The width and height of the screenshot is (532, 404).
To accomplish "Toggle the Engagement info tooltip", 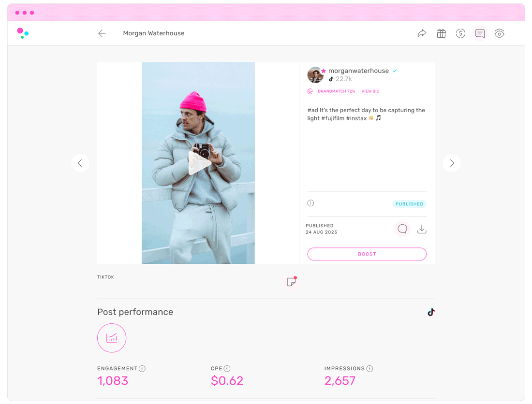I will (x=142, y=368).
